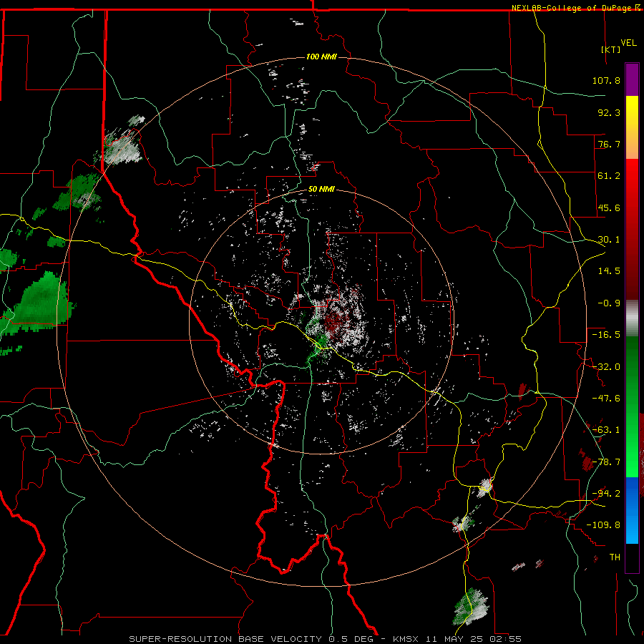Viewport: 644px width, 644px height.
Task: Click the -0.9 velocity scale value
Action: (609, 303)
